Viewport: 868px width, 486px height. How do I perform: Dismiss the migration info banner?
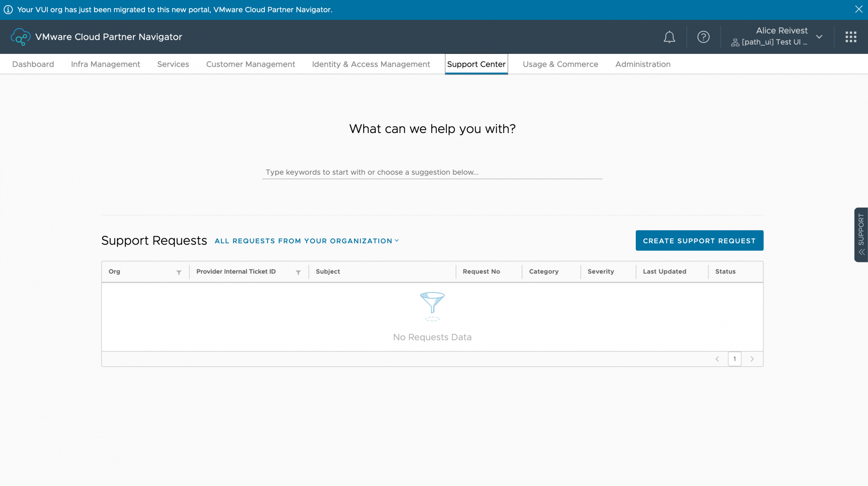click(859, 9)
